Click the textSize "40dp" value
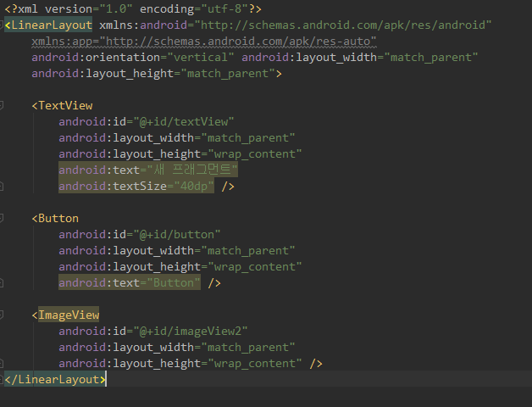Screen dimensions: 532x407 tap(194, 187)
